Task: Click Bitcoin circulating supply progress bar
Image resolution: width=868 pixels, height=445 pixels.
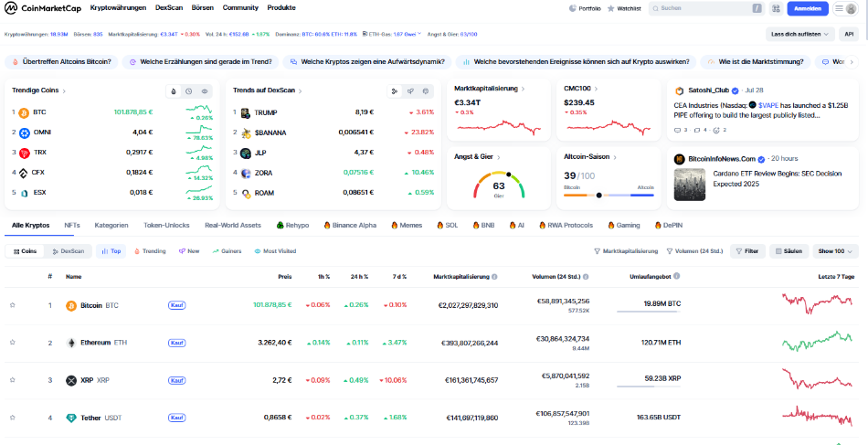Action: point(648,313)
